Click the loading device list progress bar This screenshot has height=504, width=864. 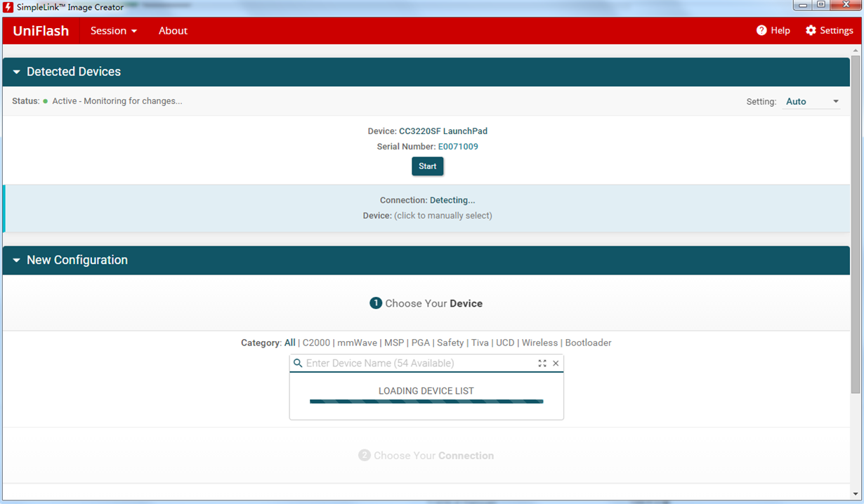tap(426, 402)
